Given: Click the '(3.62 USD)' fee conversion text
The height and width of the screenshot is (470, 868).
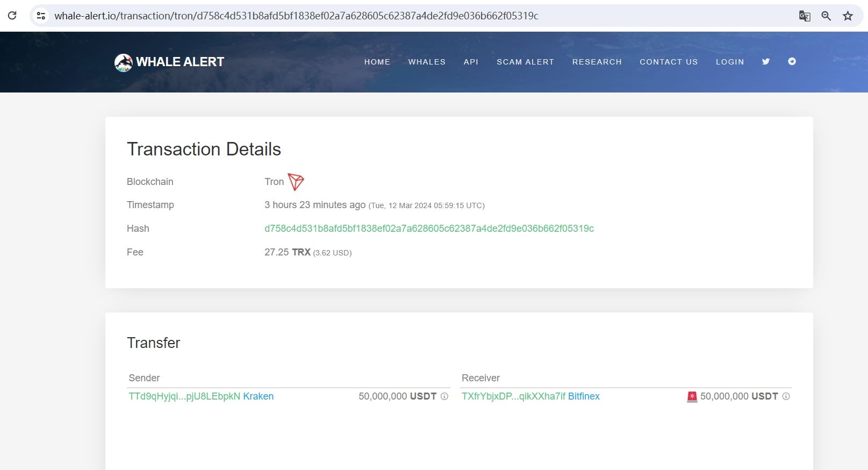Looking at the screenshot, I should 332,253.
